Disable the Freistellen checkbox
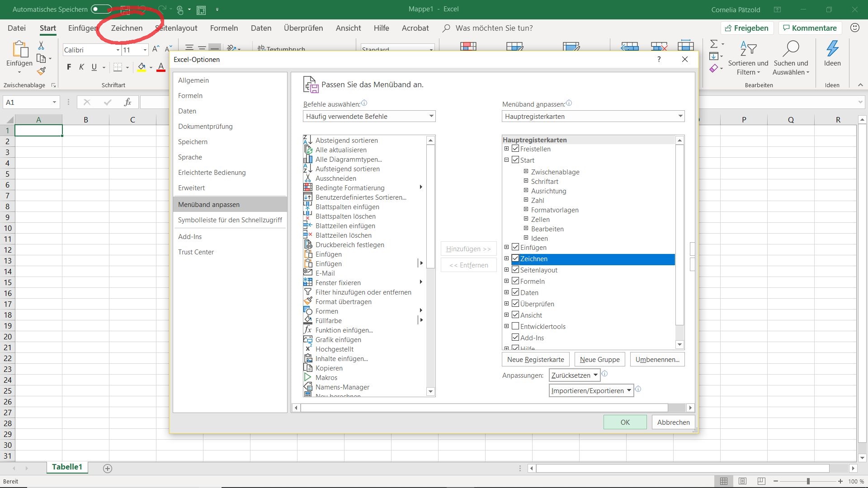 pos(516,149)
